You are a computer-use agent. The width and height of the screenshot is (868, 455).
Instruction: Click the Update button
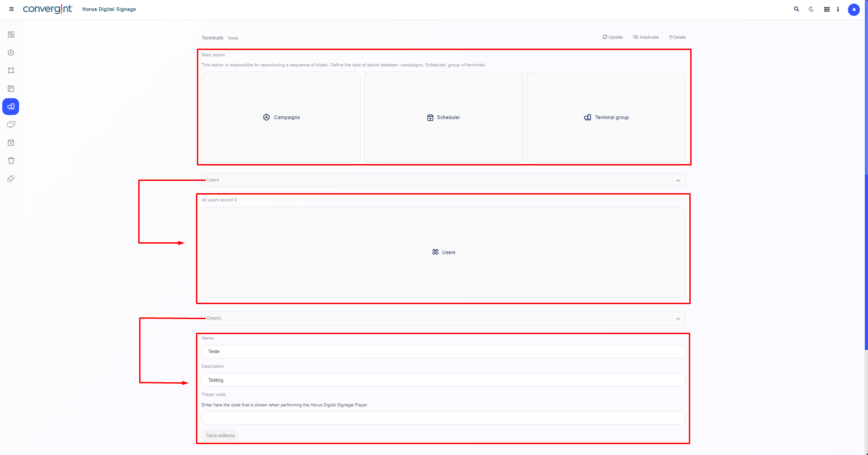click(612, 37)
